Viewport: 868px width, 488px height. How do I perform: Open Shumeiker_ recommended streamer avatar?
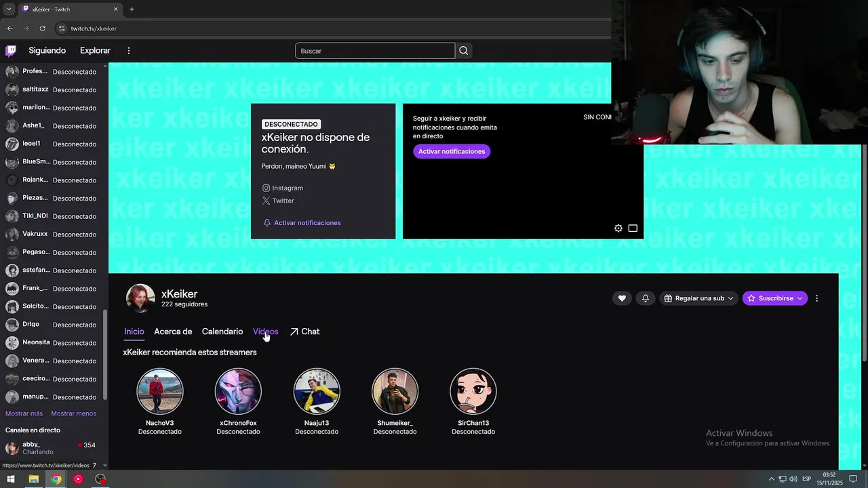[x=395, y=391]
